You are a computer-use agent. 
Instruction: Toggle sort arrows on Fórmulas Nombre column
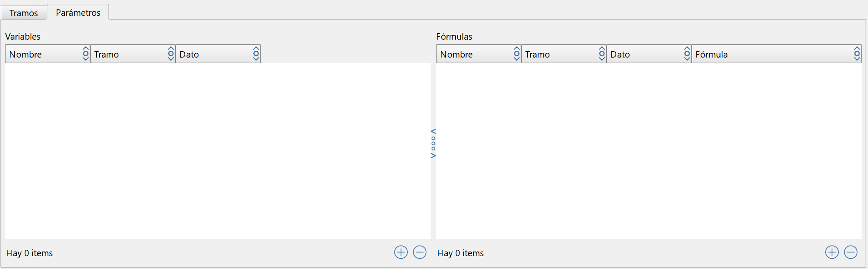[517, 54]
